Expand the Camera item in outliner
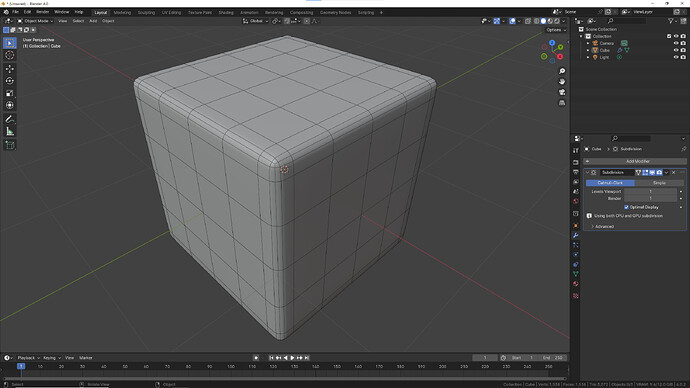This screenshot has height=388, width=690. [x=588, y=43]
